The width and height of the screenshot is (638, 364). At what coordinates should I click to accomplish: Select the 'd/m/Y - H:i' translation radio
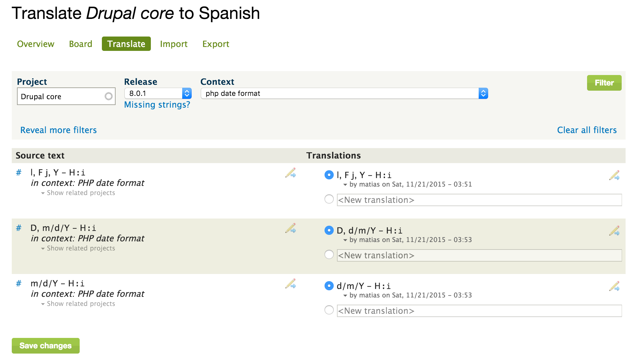[x=329, y=286]
